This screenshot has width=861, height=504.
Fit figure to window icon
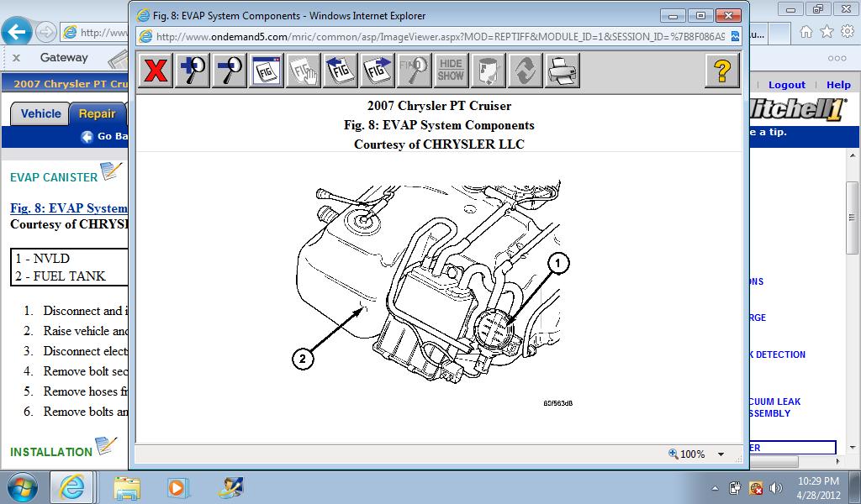coord(267,71)
